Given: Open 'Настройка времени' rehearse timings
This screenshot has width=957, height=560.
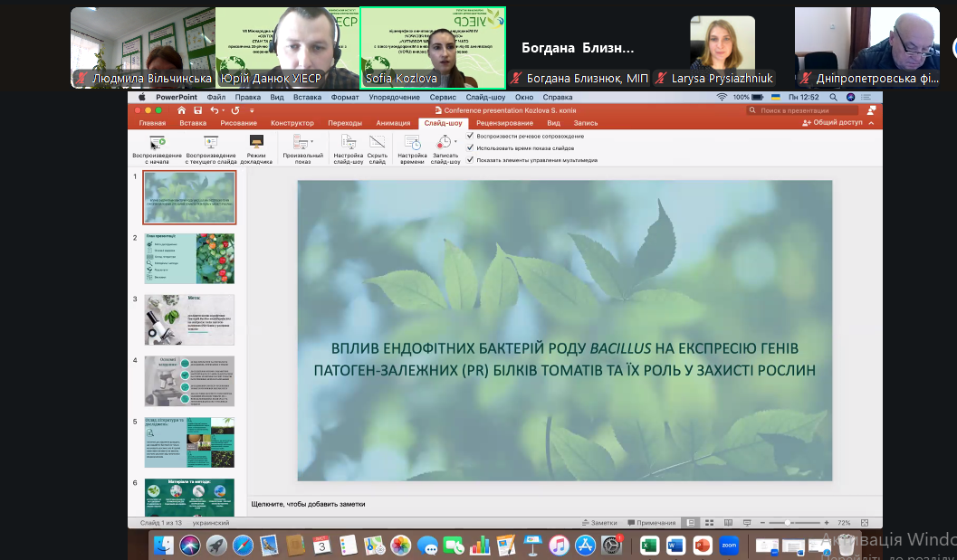Looking at the screenshot, I should (x=412, y=142).
